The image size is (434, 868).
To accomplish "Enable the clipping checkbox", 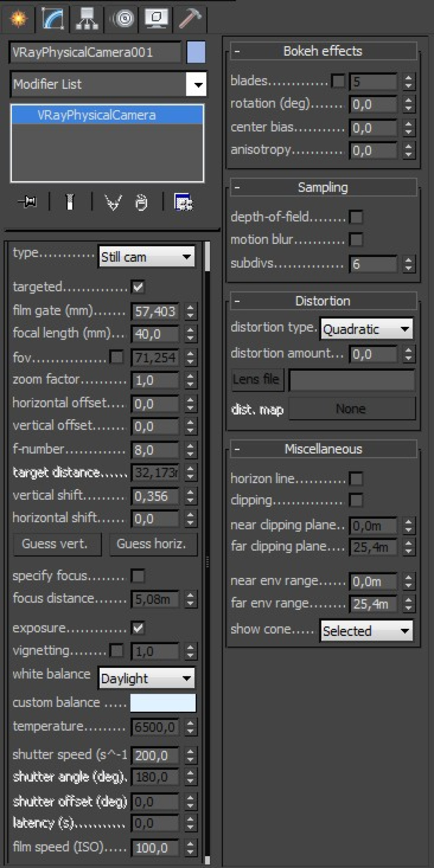I will (x=356, y=500).
